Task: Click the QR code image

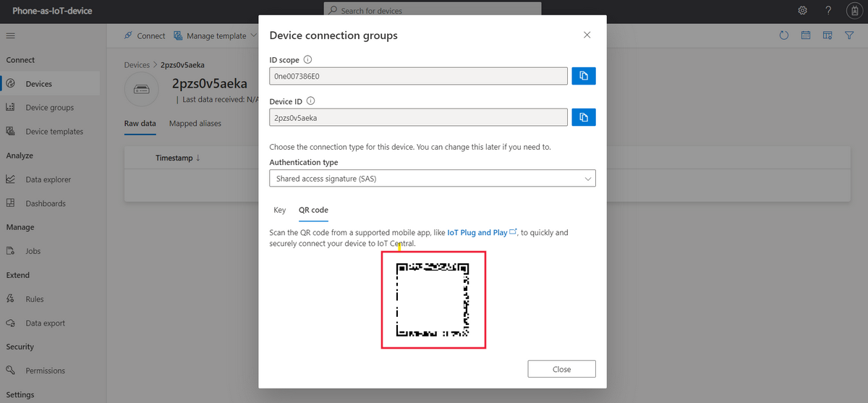Action: click(x=433, y=300)
